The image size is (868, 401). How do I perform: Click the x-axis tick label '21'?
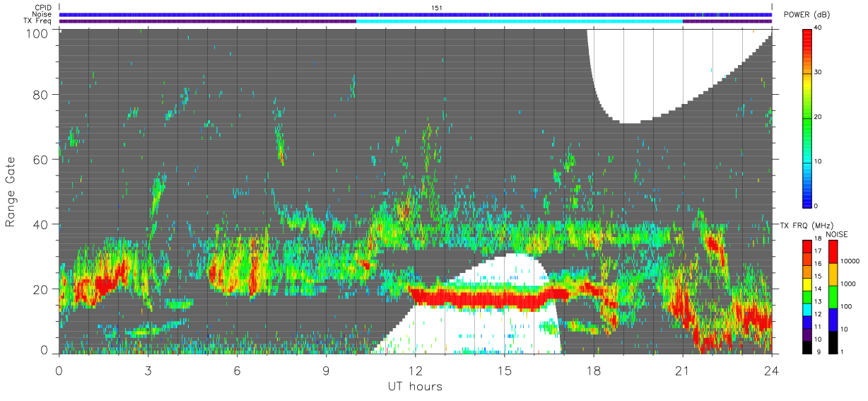[x=683, y=370]
